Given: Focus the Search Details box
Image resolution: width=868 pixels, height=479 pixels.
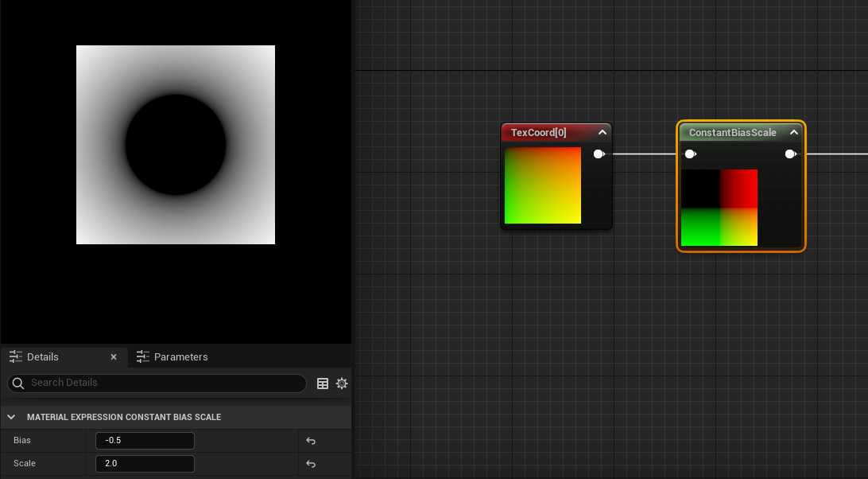Looking at the screenshot, I should click(163, 384).
